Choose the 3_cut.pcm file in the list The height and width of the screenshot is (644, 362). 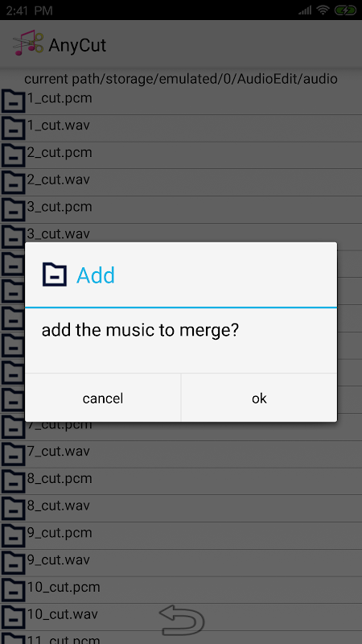pyautogui.click(x=181, y=209)
